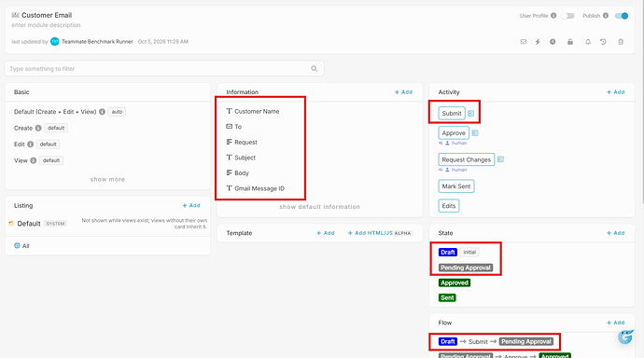Open the Request Changes activity
Screen dimensions: 644x358
[x=466, y=159]
